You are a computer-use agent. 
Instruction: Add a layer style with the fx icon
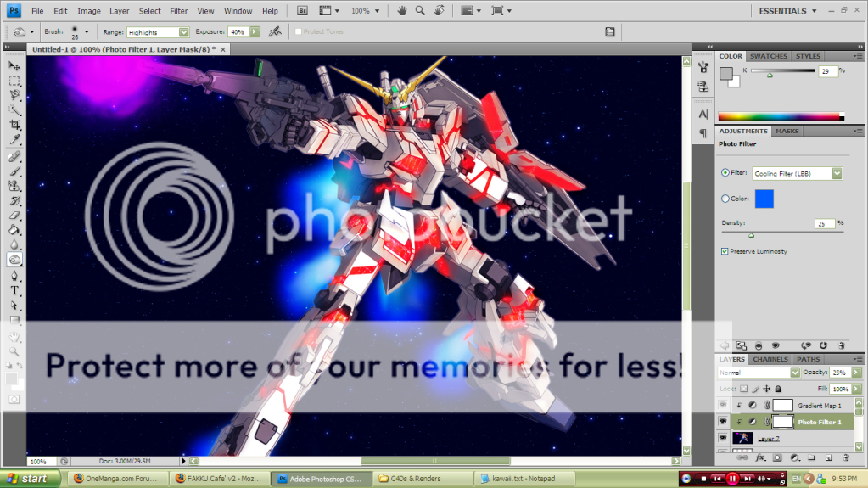click(x=760, y=457)
